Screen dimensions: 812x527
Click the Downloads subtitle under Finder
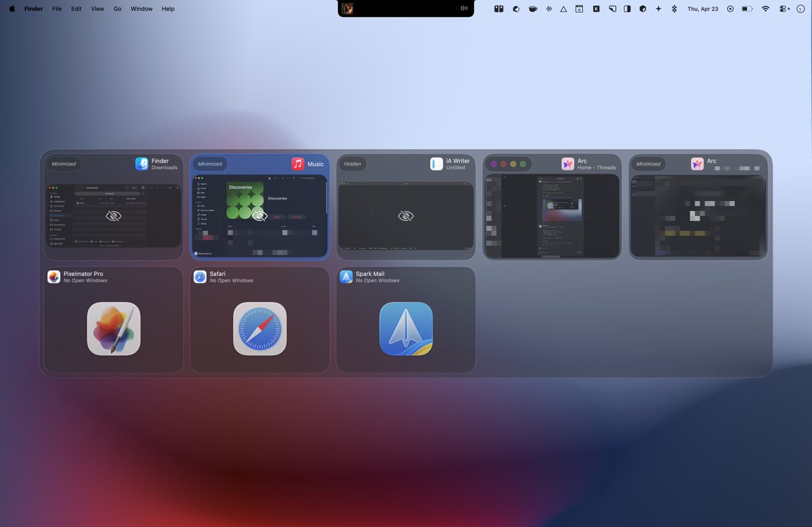pyautogui.click(x=164, y=168)
